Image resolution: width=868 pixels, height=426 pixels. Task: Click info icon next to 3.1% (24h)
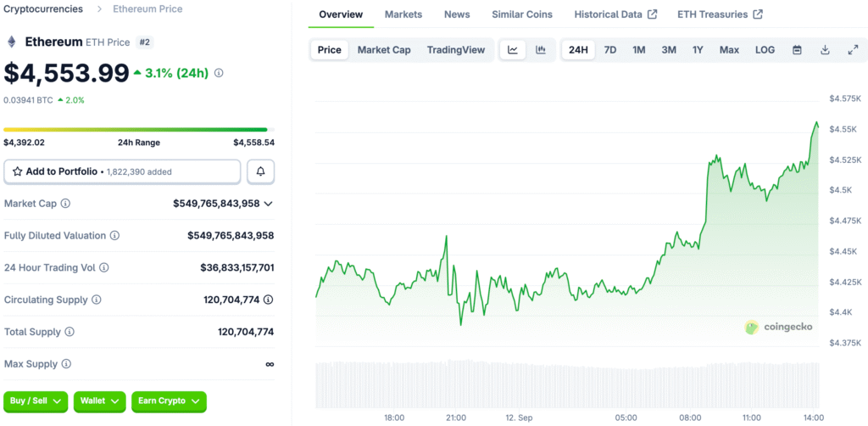pos(219,73)
